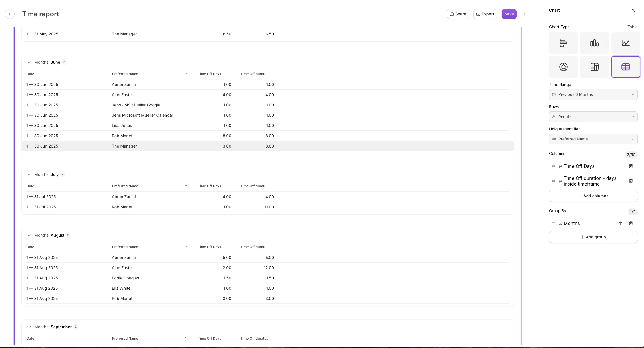The width and height of the screenshot is (644, 348).
Task: Open the more options ellipsis menu
Action: click(526, 14)
